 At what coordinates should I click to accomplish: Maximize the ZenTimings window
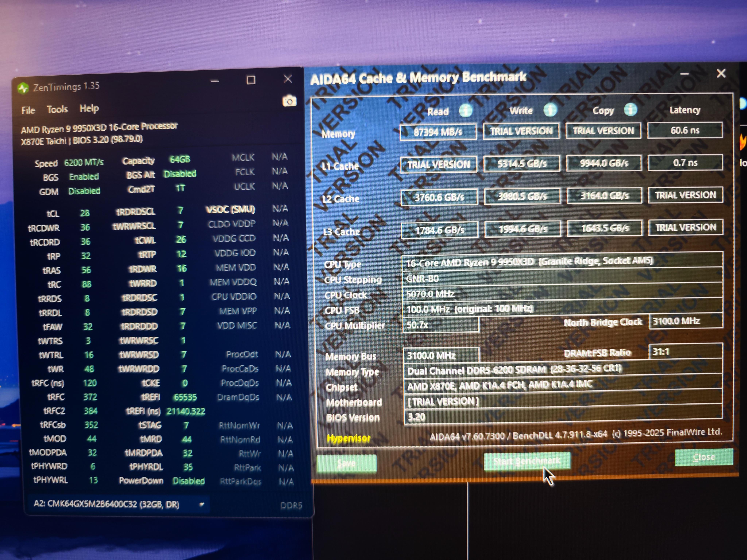[251, 80]
